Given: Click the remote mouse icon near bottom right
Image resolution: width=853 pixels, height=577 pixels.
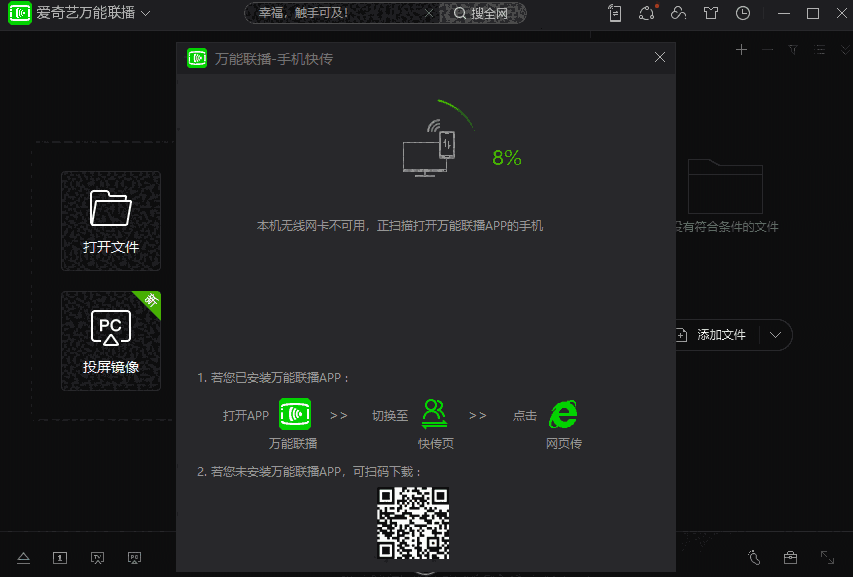Looking at the screenshot, I should pos(755,558).
